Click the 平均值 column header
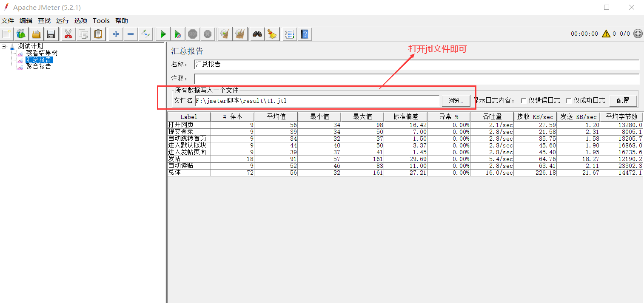This screenshot has height=303, width=644. pos(276,117)
